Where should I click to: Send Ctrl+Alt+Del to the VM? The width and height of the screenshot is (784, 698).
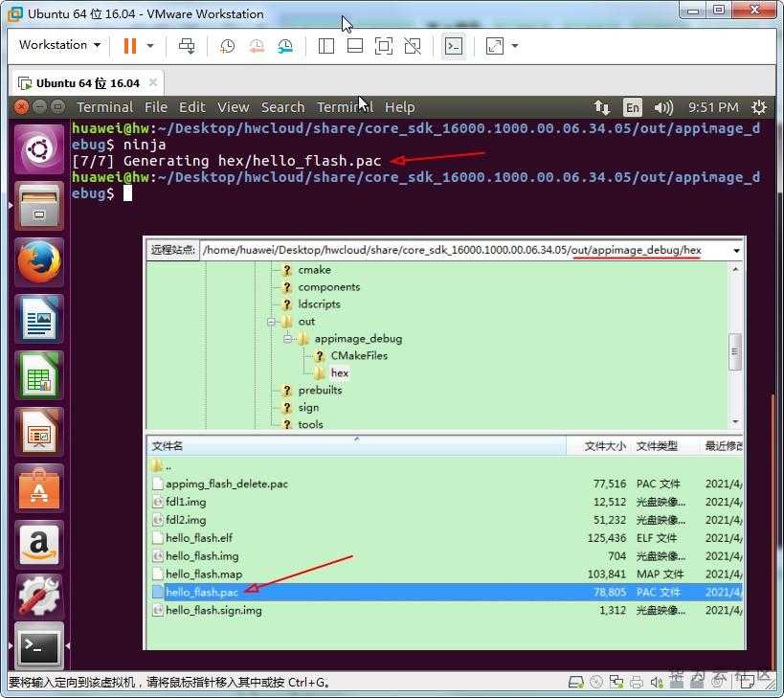tap(187, 46)
